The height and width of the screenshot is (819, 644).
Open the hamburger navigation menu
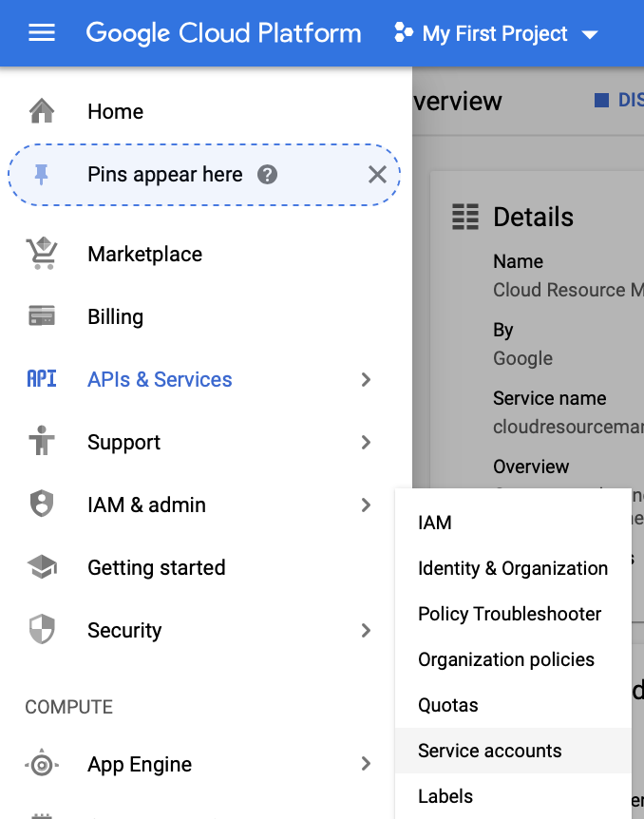[41, 33]
